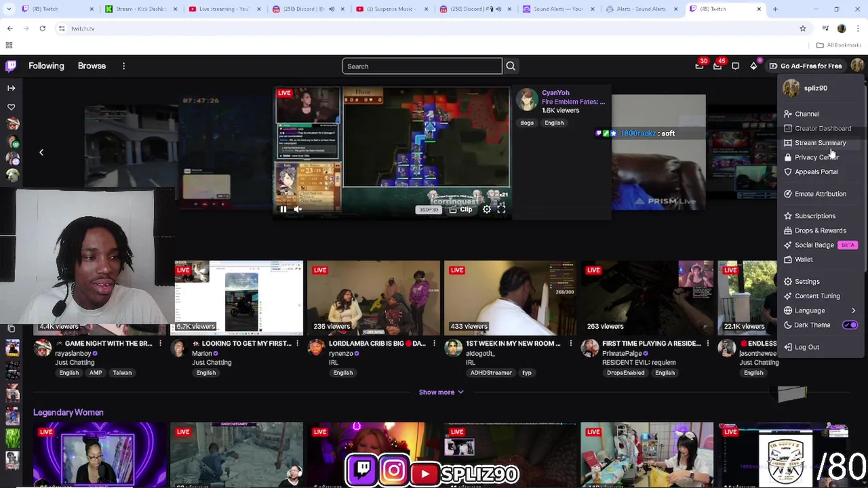This screenshot has height=488, width=868.
Task: Open a new browser tab
Action: click(x=775, y=9)
